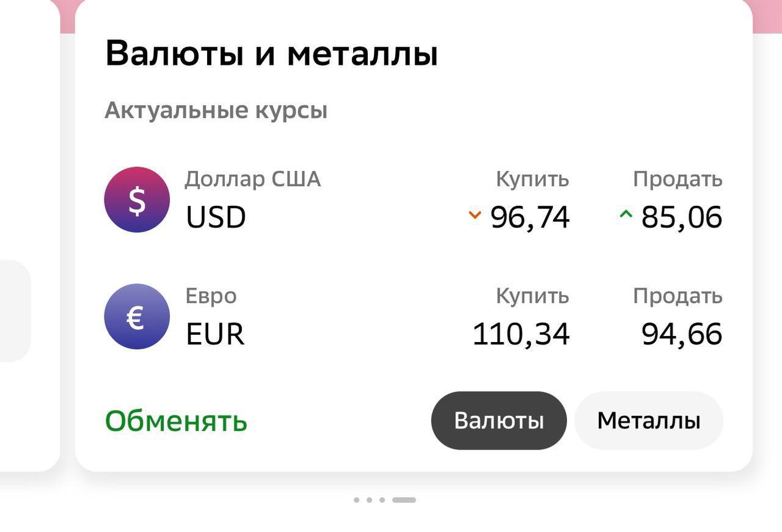Click the green up arrow beside 85,06

(x=625, y=214)
